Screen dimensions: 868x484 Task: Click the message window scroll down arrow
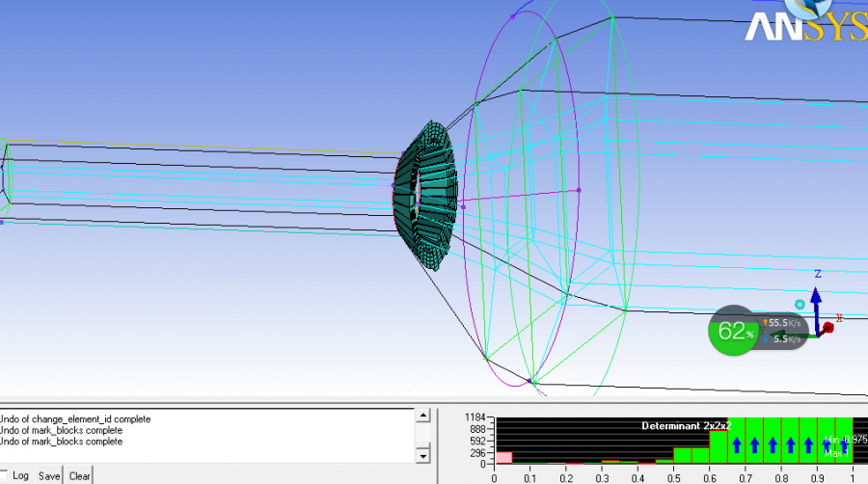point(423,456)
